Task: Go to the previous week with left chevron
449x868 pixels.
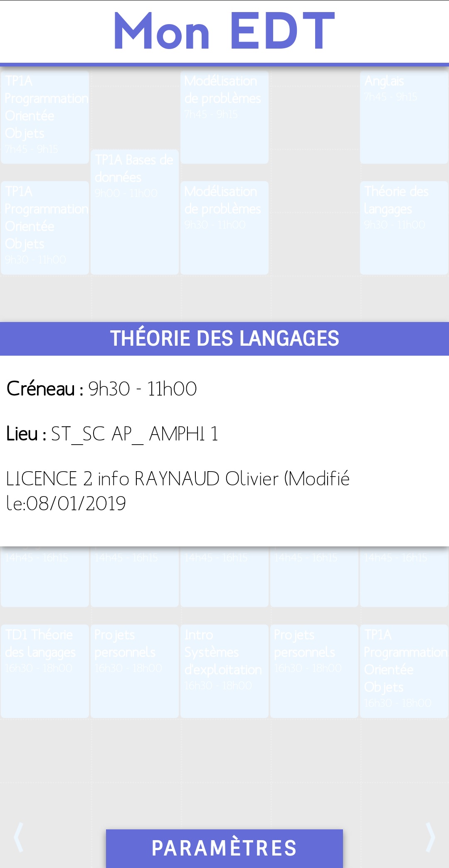Action: tap(19, 837)
